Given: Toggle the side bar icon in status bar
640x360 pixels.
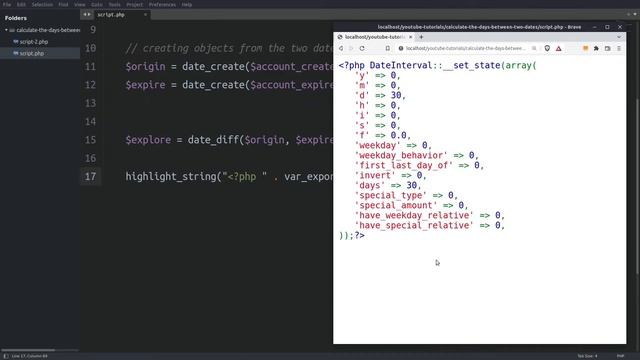Looking at the screenshot, I should click(x=6, y=356).
